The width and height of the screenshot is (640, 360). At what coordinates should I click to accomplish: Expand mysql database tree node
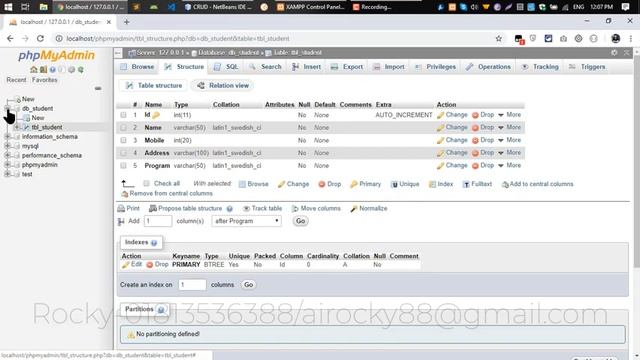(7, 146)
